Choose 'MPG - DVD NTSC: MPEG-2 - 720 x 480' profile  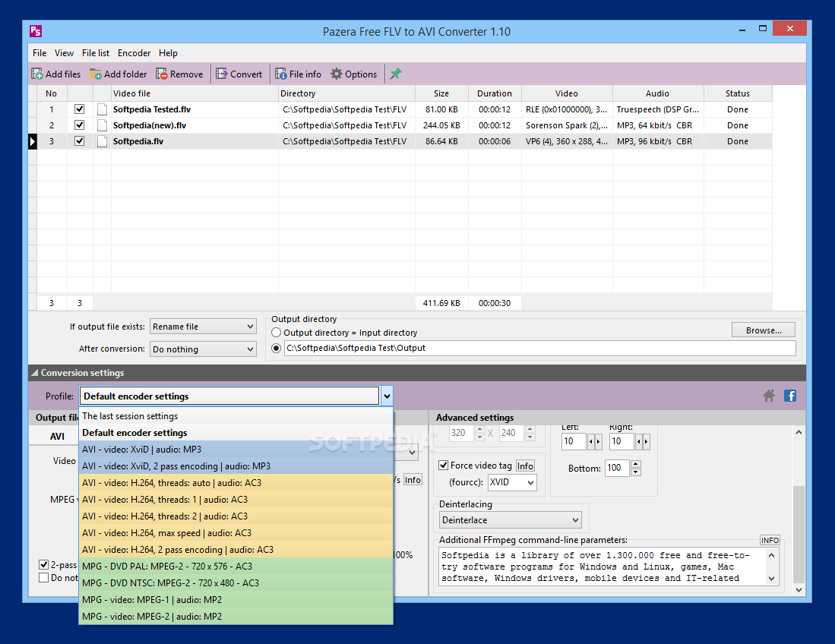[x=236, y=582]
